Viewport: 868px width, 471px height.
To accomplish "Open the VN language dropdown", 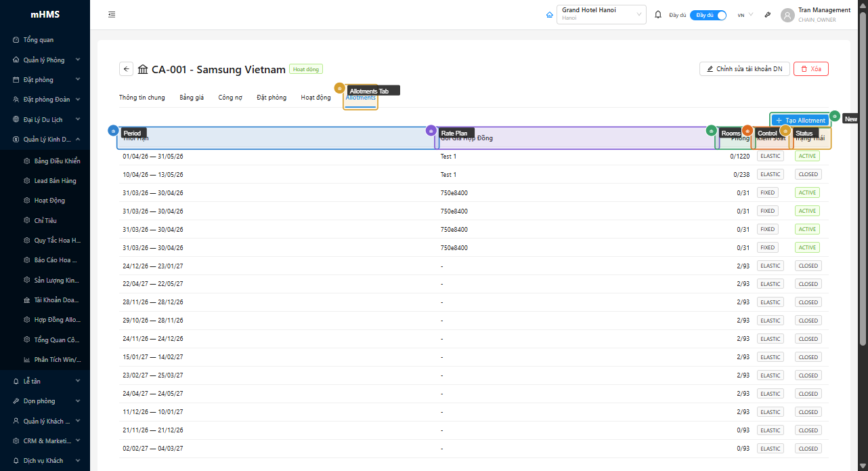I will pos(745,15).
